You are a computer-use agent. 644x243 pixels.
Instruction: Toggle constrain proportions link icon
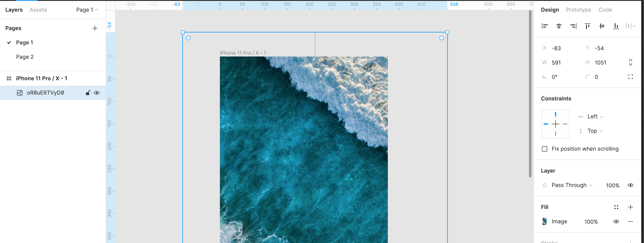(630, 62)
